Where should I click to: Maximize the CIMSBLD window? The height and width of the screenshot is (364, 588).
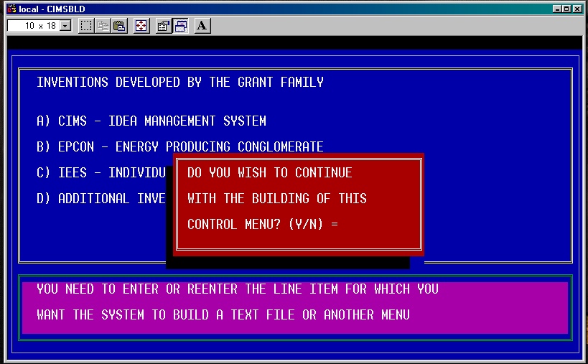[566, 9]
